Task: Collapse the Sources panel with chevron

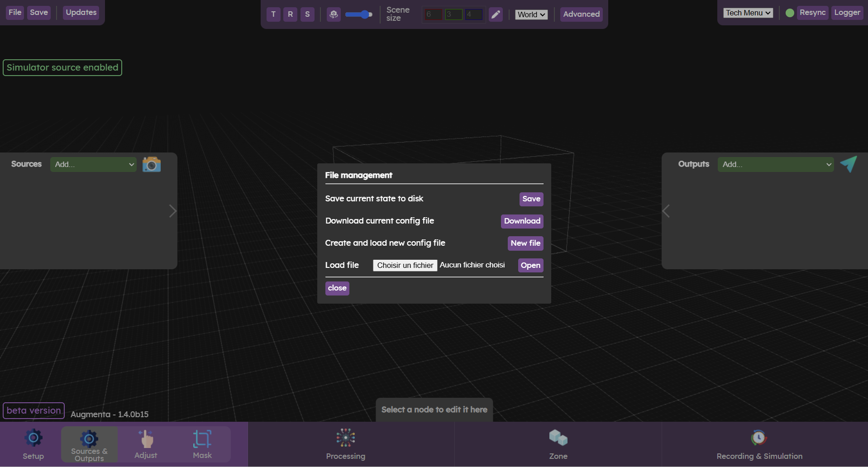Action: tap(172, 211)
